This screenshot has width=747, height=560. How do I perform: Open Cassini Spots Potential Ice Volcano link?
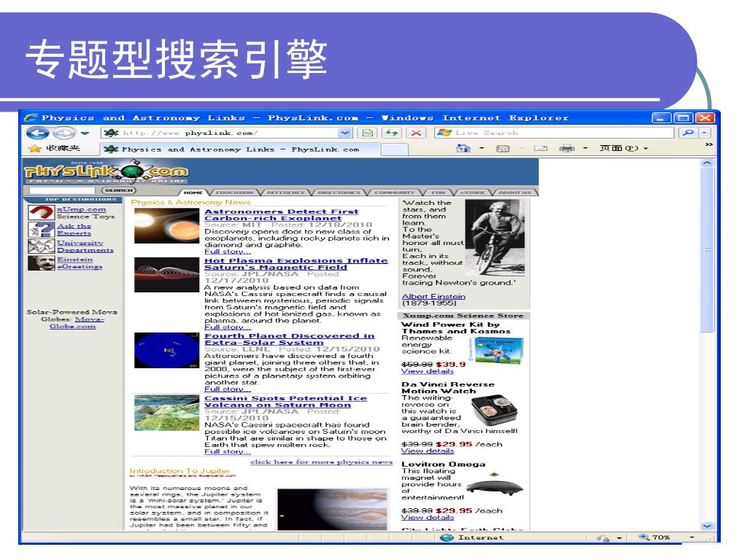[285, 402]
